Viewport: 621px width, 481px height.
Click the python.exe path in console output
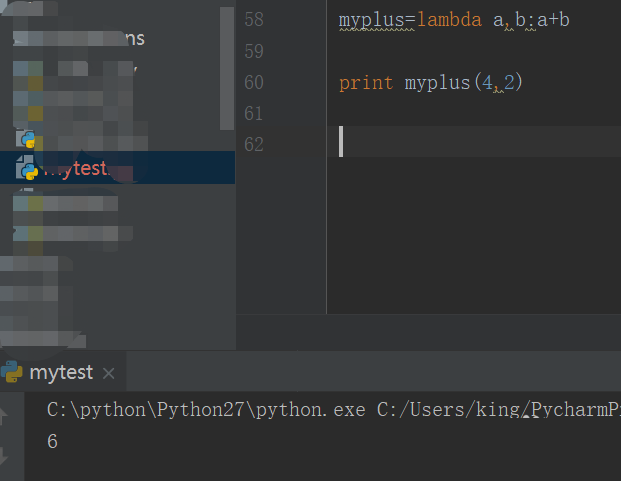click(206, 410)
